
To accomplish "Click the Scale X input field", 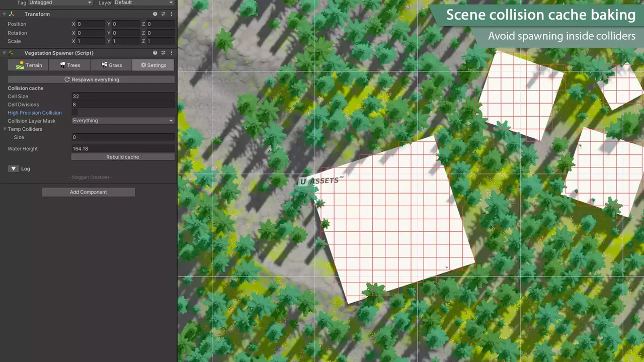I will (91, 41).
